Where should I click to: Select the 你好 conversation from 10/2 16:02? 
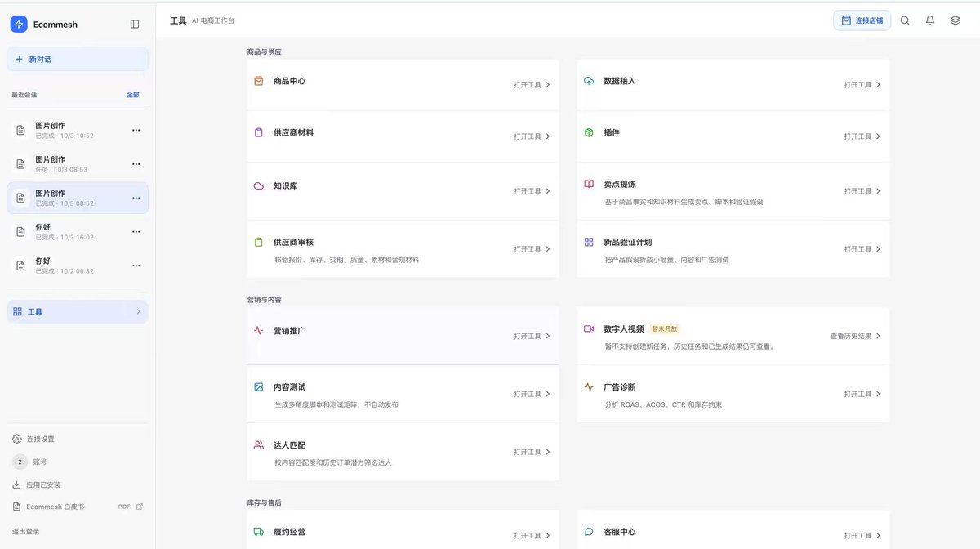(78, 231)
